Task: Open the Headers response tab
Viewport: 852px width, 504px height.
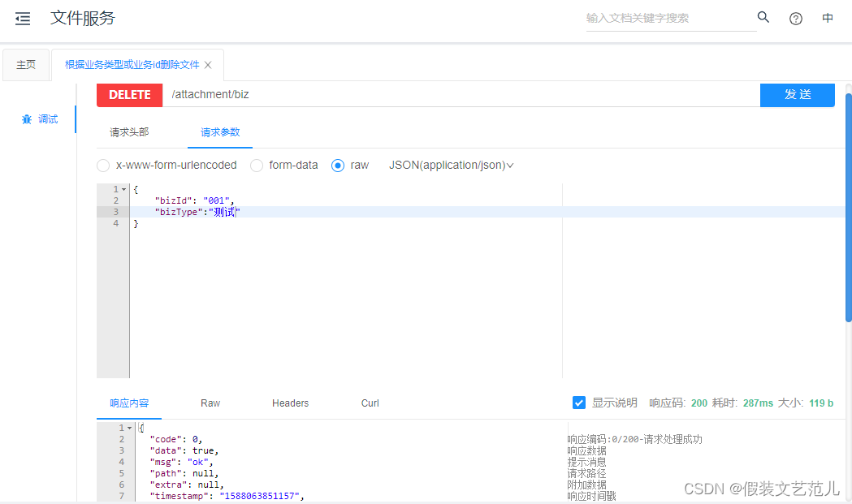Action: [x=290, y=403]
